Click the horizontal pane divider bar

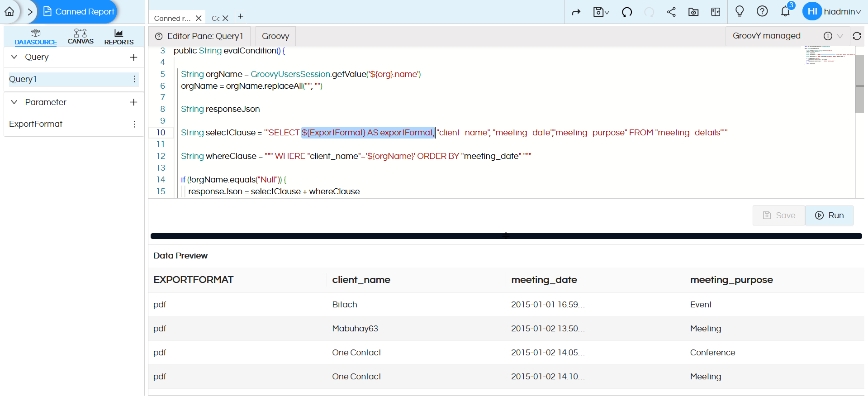(x=506, y=236)
